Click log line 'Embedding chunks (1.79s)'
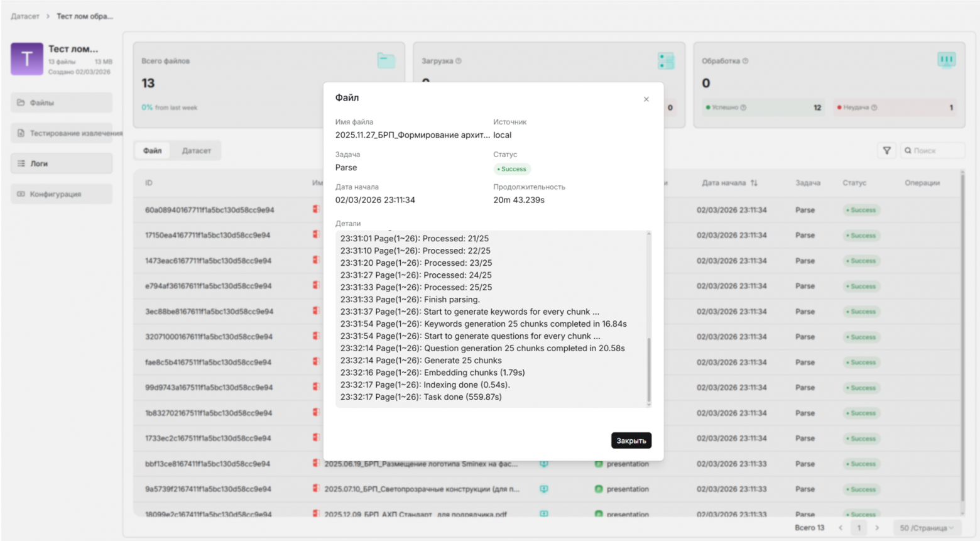Viewport: 980px width, 541px height. pos(432,373)
